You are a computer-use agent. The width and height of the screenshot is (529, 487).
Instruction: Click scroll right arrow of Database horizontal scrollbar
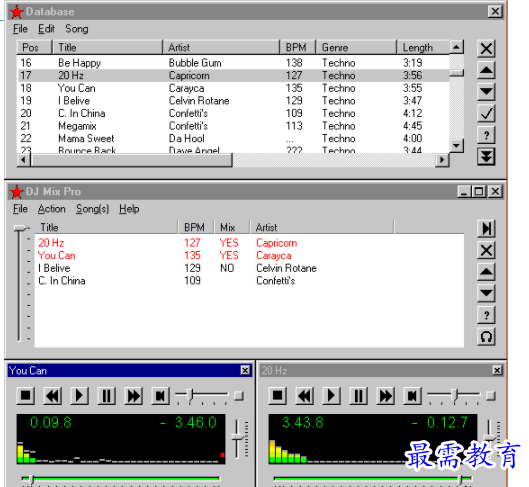tap(442, 160)
